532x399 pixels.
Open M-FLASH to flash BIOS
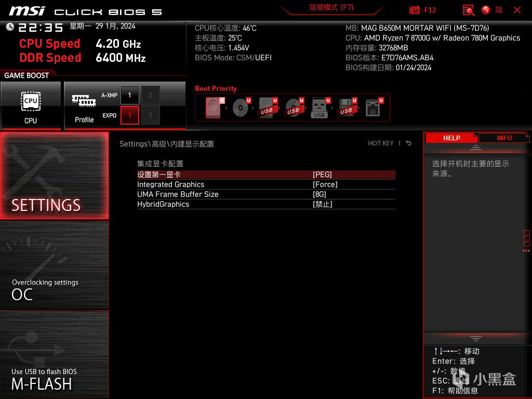click(55, 354)
